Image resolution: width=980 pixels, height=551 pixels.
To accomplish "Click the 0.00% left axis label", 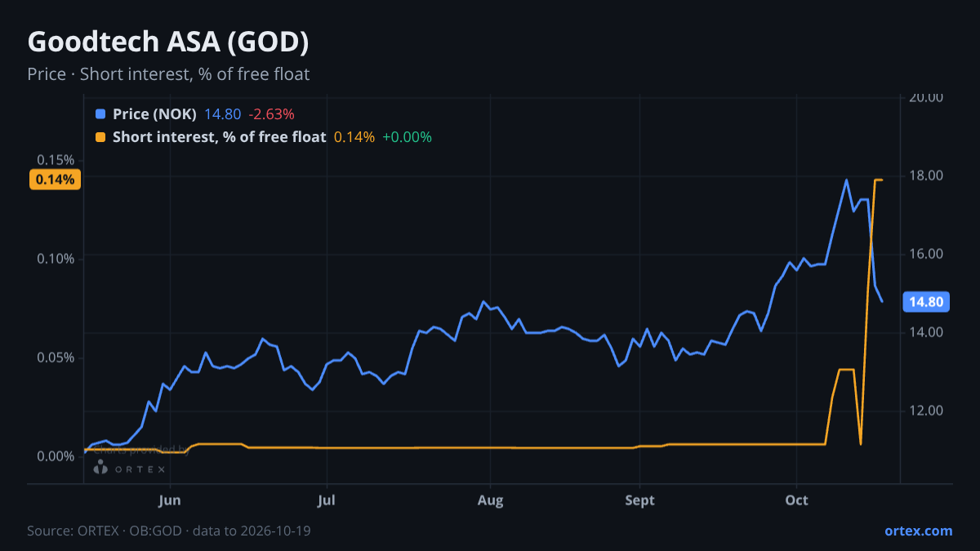I will (57, 456).
